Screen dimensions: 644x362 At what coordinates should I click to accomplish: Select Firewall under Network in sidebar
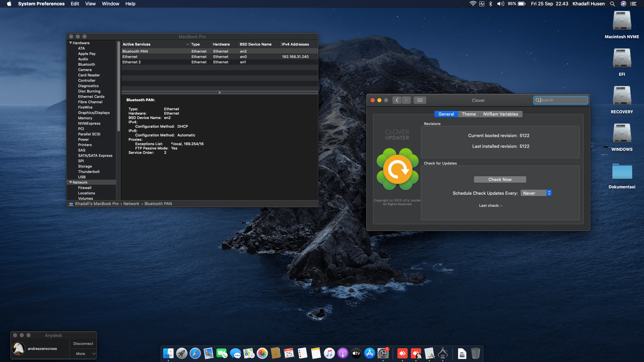pyautogui.click(x=85, y=188)
